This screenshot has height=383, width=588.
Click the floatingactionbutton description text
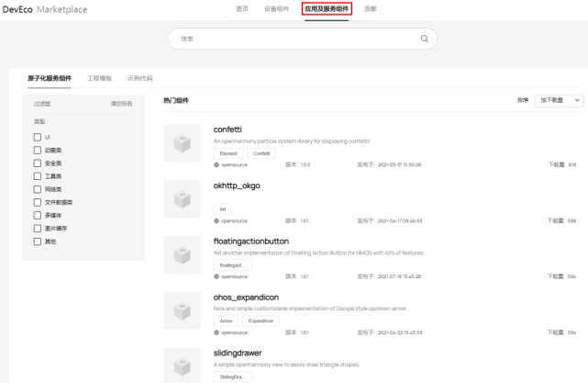click(318, 253)
